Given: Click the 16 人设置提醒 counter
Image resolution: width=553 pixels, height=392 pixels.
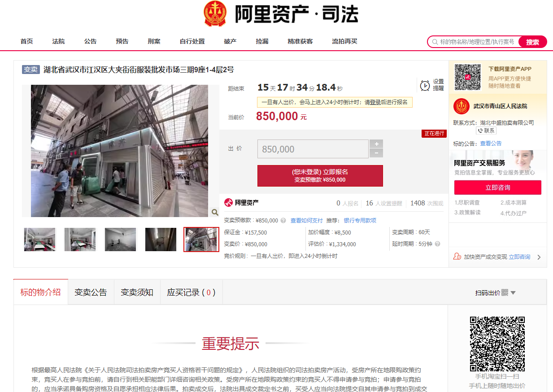Looking at the screenshot, I should 384,203.
